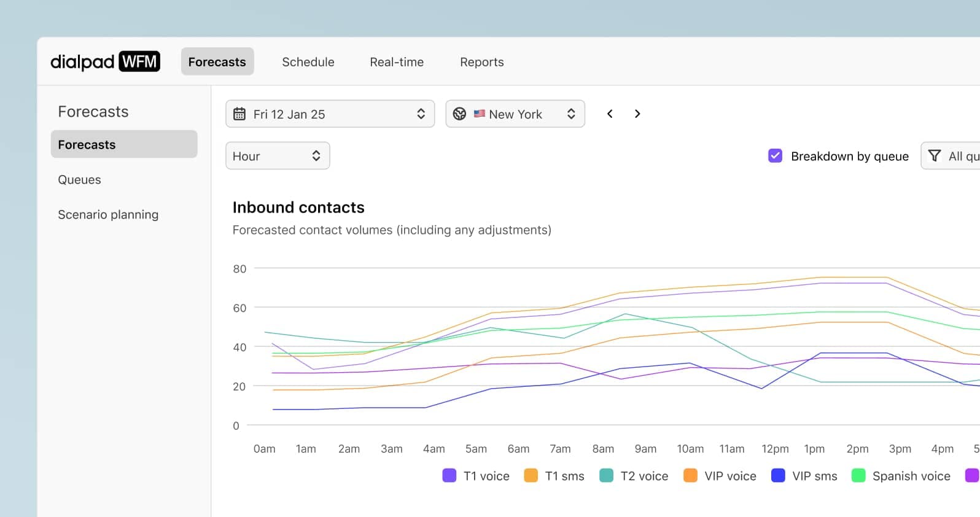The image size is (980, 517).
Task: Click the T2 voice teal legend swatch
Action: click(x=606, y=476)
